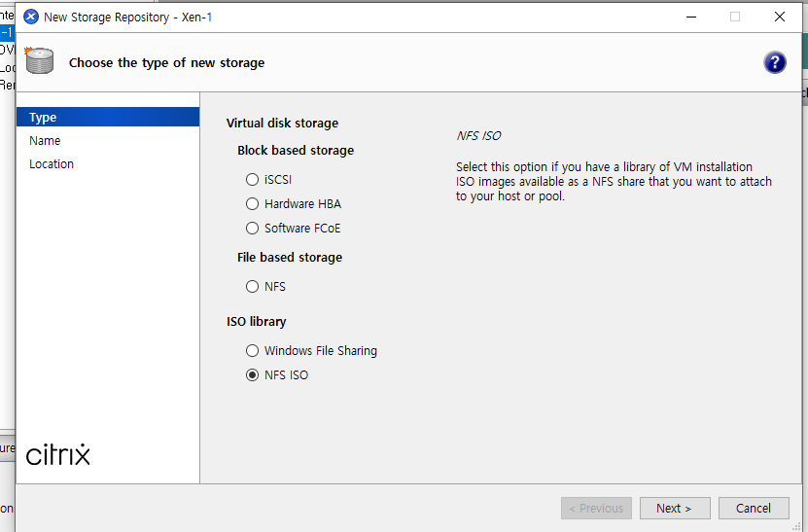Switch to the Location wizard step
808x532 pixels.
pos(52,164)
